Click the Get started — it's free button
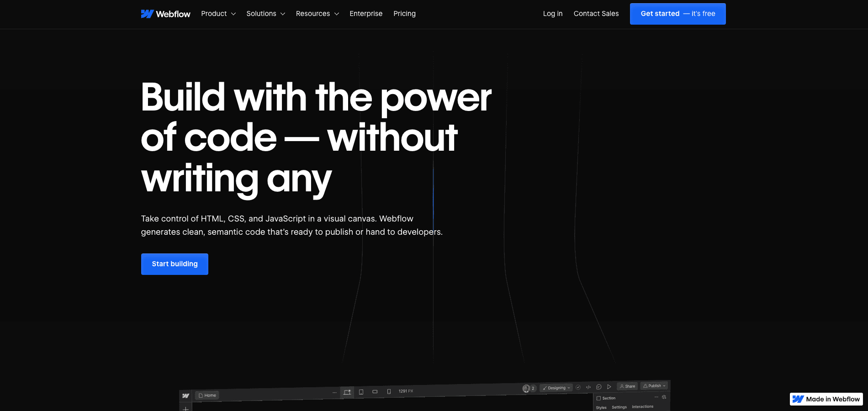The height and width of the screenshot is (411, 868). pos(677,14)
